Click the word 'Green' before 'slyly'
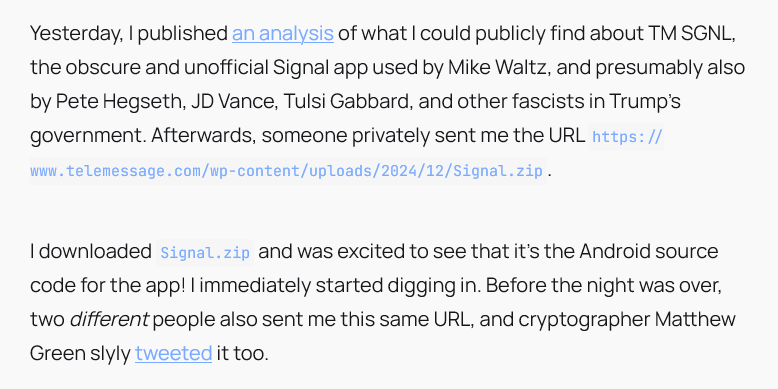 tap(58, 353)
